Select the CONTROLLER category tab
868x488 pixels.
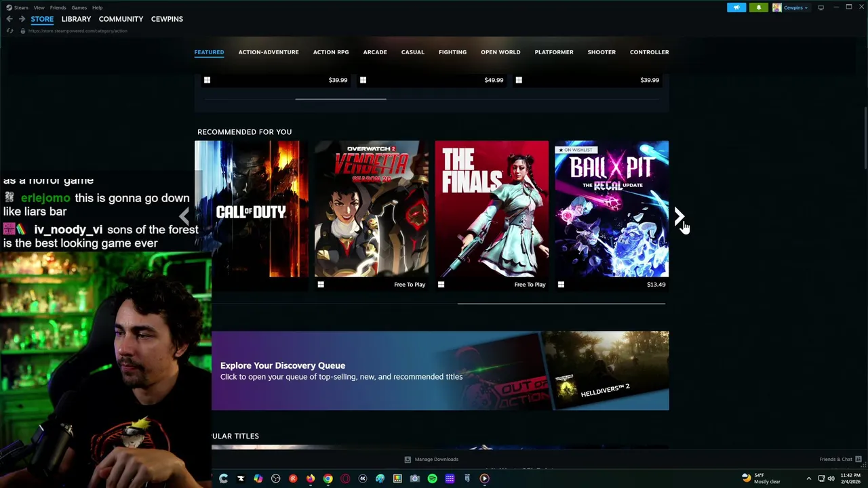649,52
